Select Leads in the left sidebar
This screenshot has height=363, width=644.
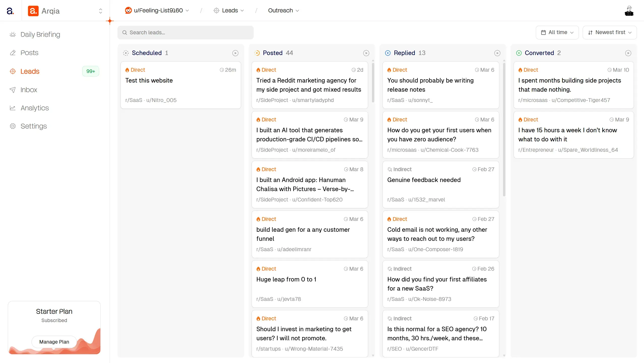coord(30,71)
